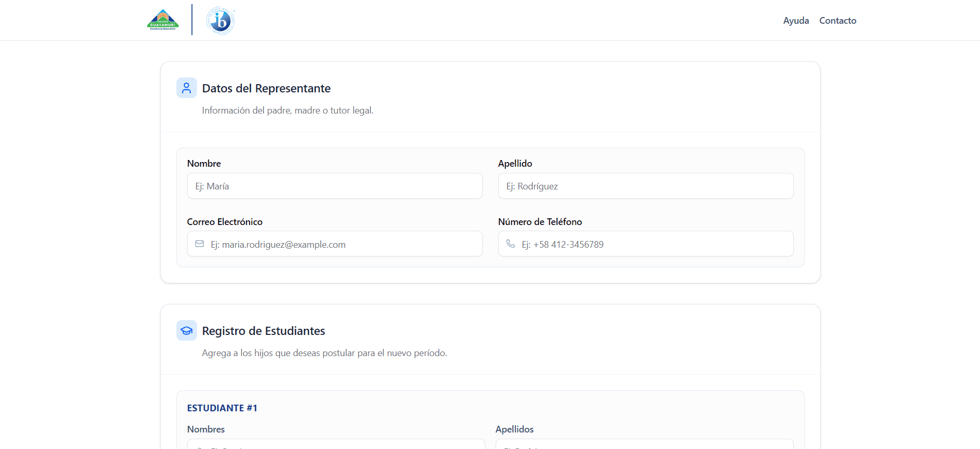Click the Número de Teléfono label
The image size is (980, 449).
point(540,221)
